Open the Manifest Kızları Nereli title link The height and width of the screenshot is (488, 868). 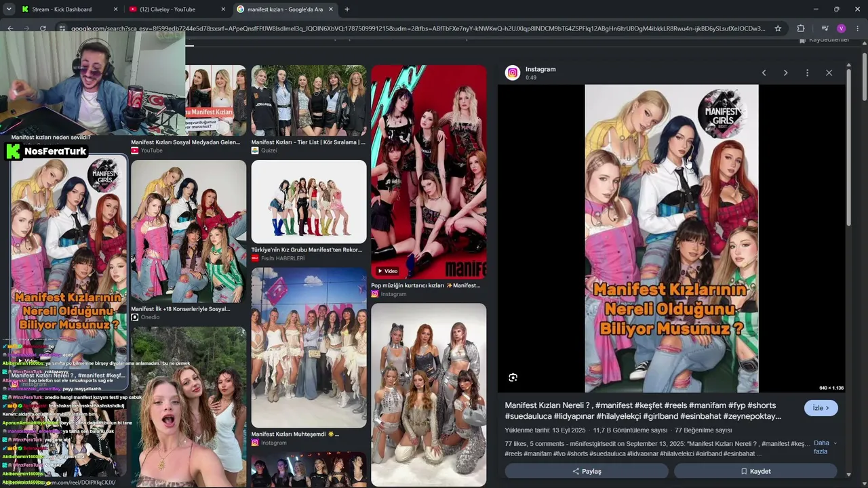pyautogui.click(x=643, y=411)
